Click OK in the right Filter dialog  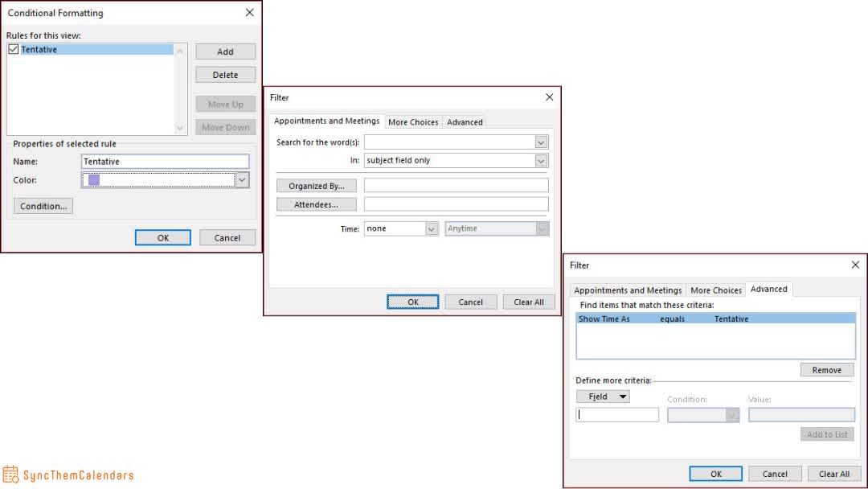(x=716, y=474)
